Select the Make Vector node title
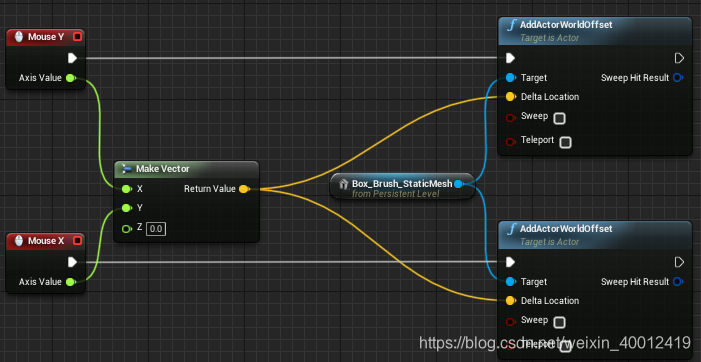This screenshot has width=701, height=362. 163,169
